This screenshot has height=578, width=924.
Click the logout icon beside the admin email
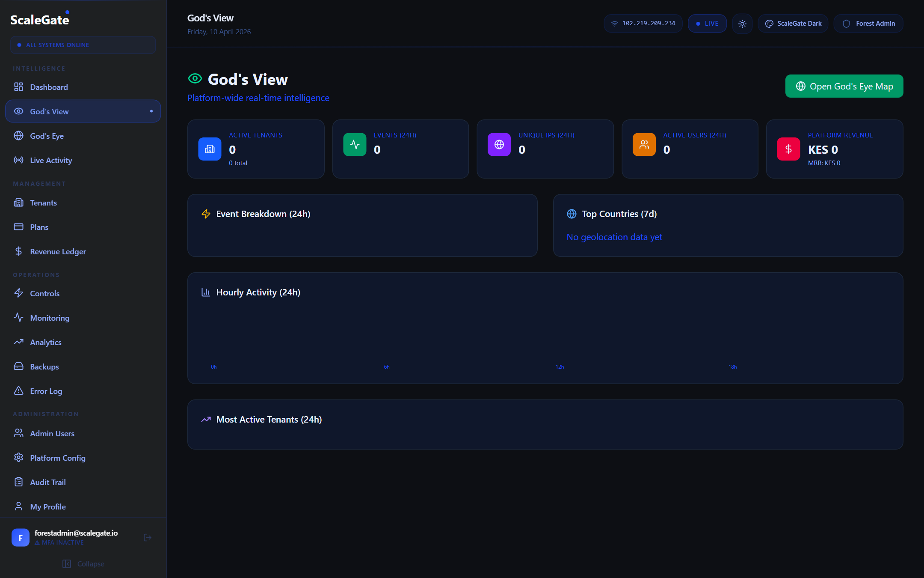(x=148, y=537)
